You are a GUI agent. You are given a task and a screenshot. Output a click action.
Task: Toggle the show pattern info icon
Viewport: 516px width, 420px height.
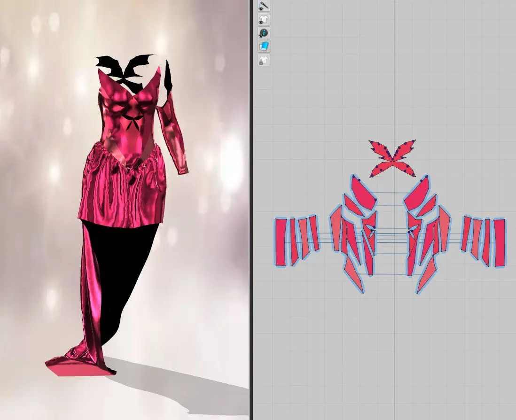[264, 33]
